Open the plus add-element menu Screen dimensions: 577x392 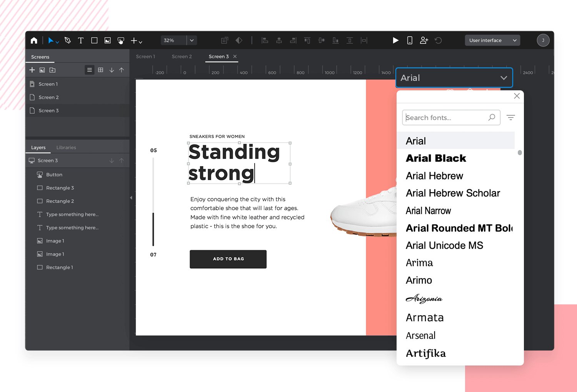coord(136,40)
